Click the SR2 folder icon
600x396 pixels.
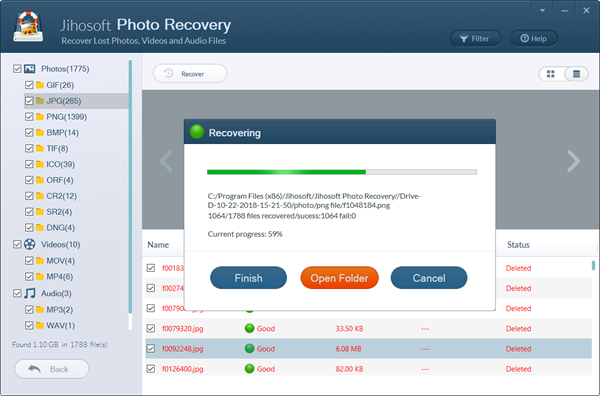40,212
